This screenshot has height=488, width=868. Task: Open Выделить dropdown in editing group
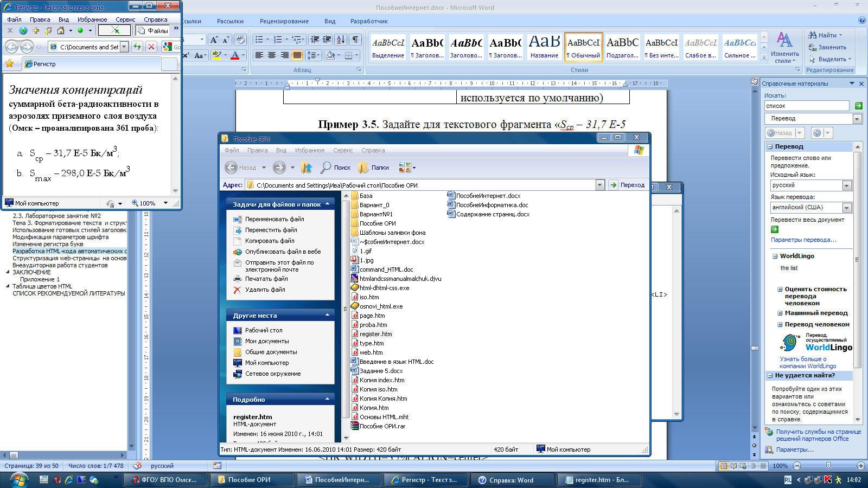pos(831,59)
